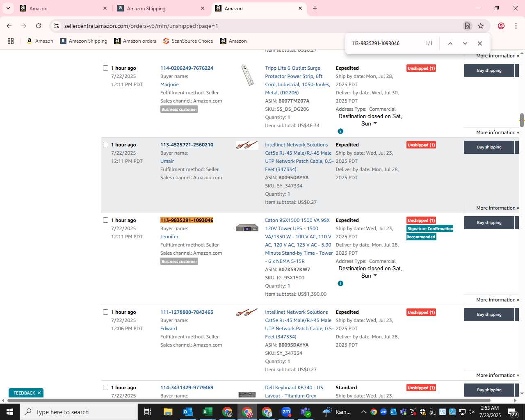The width and height of the screenshot is (525, 420).
Task: Open the Eaton UPS product thumbnail
Action: tap(247, 228)
